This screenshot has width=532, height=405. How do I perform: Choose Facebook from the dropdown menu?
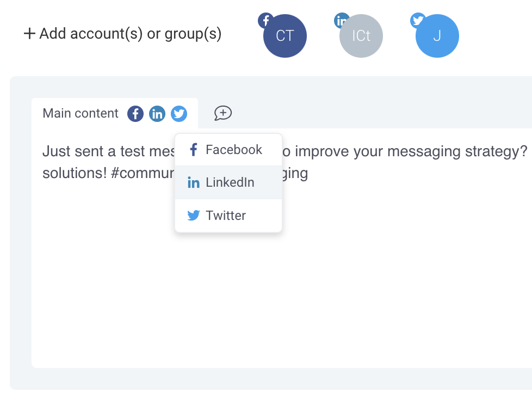tap(228, 150)
